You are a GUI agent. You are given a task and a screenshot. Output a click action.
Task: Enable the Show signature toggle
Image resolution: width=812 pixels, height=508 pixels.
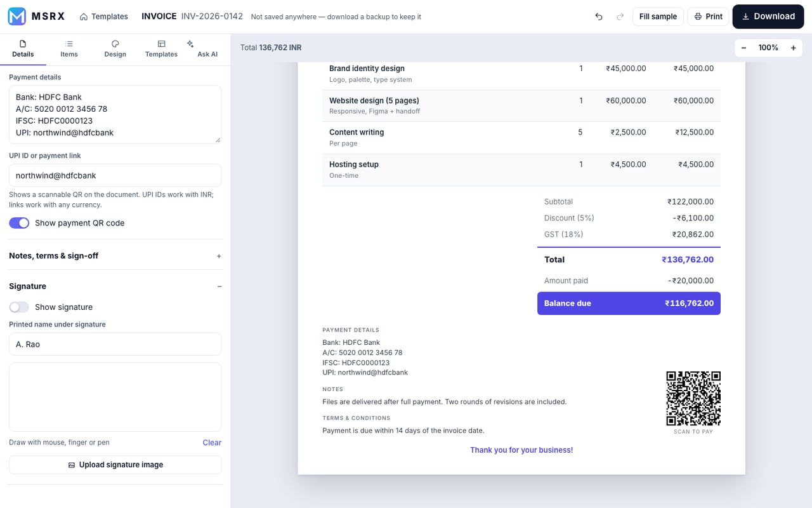(19, 307)
